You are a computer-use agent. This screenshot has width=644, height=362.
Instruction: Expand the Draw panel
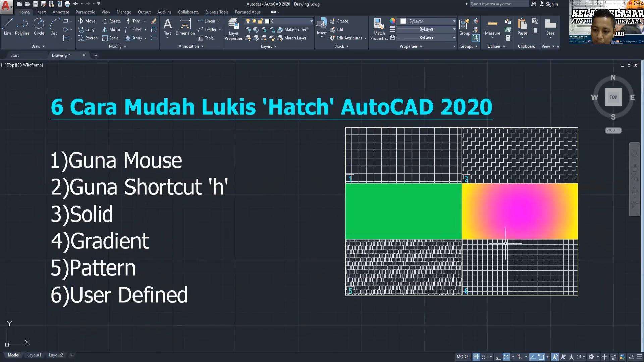[x=38, y=46]
